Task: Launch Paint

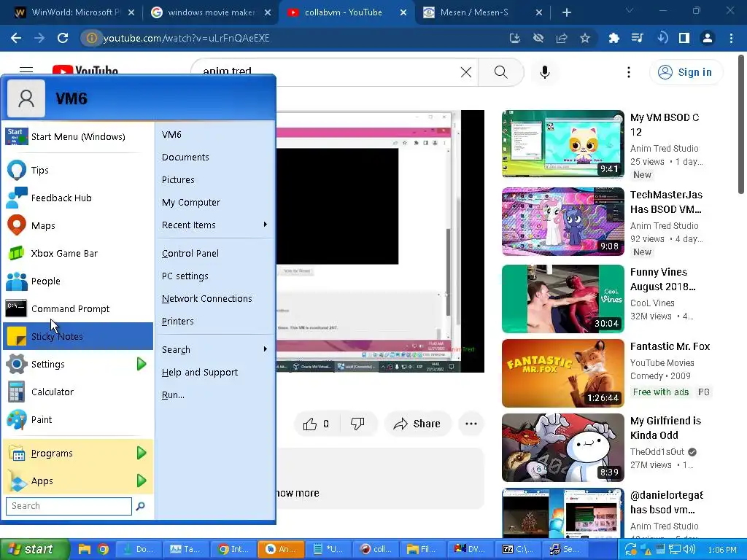Action: [x=78, y=419]
